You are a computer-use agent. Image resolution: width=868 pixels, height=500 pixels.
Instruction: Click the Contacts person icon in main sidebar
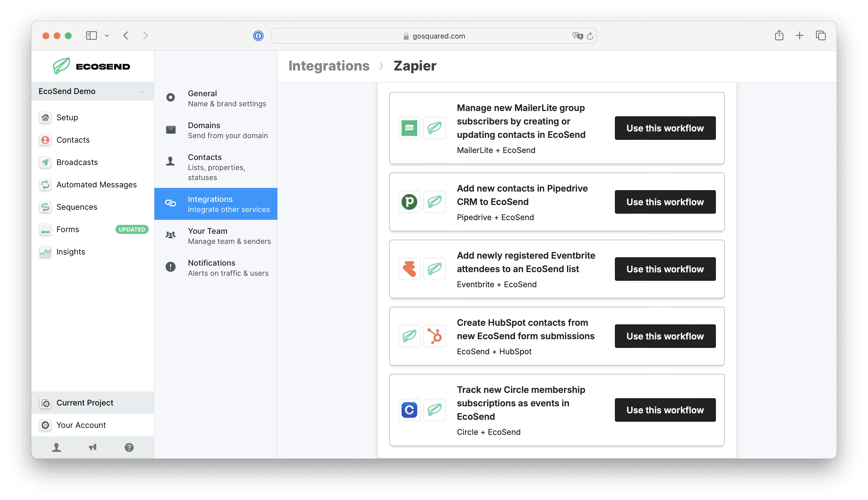pyautogui.click(x=45, y=140)
